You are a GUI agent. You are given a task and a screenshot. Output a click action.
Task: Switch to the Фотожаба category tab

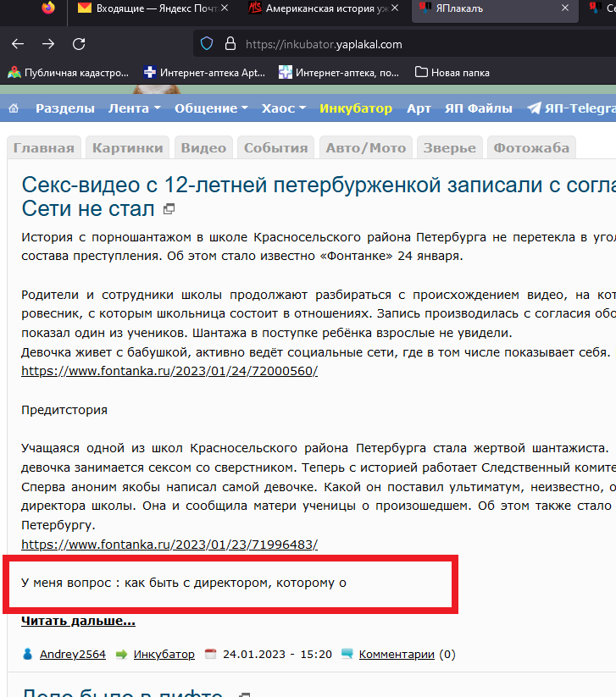pos(531,147)
